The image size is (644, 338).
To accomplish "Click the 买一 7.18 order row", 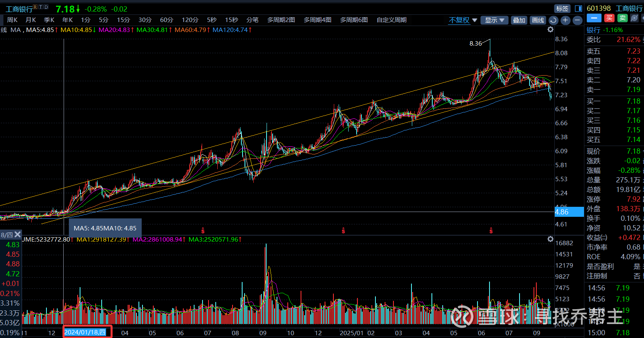I will (614, 101).
